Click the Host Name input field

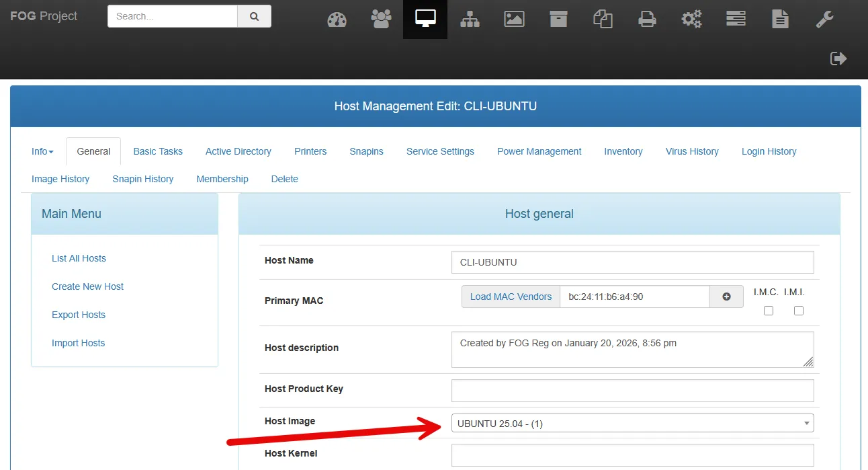point(632,262)
